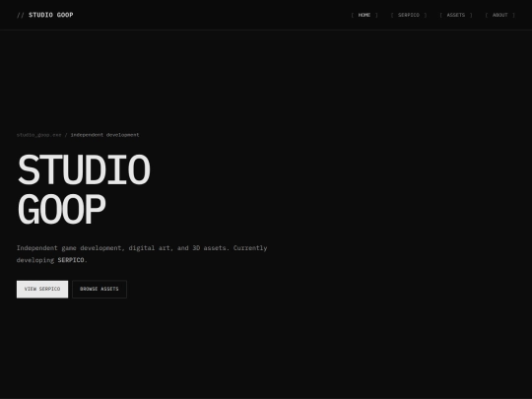Viewport: 532px width, 399px height.
Task: Click the // STUDIO GOOP header logo
Action: point(44,15)
